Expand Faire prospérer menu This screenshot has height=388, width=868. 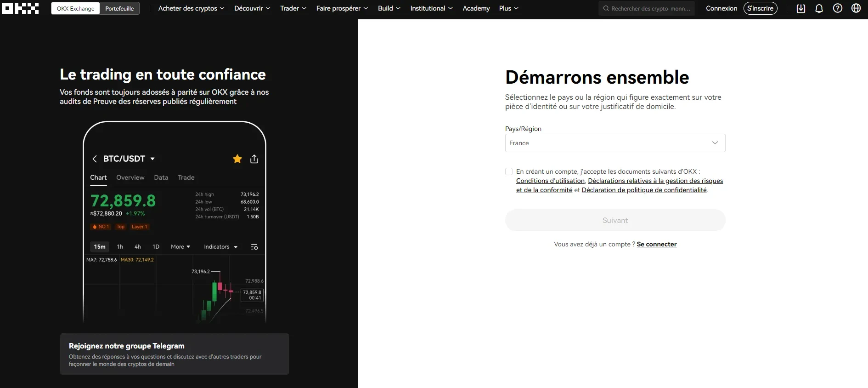click(x=342, y=8)
